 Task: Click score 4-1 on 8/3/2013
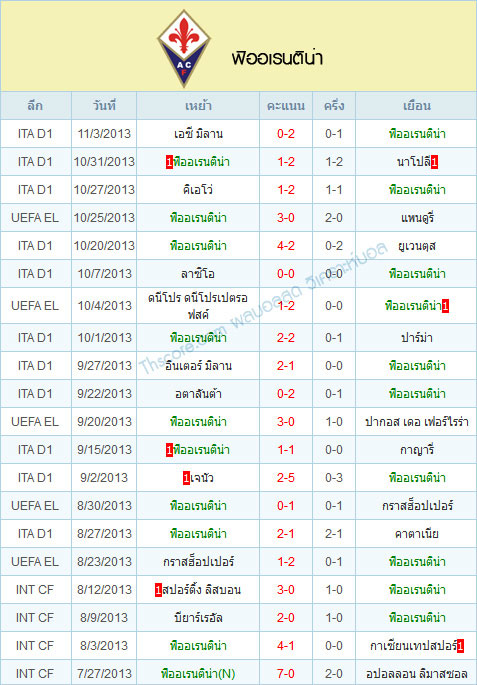[x=286, y=645]
